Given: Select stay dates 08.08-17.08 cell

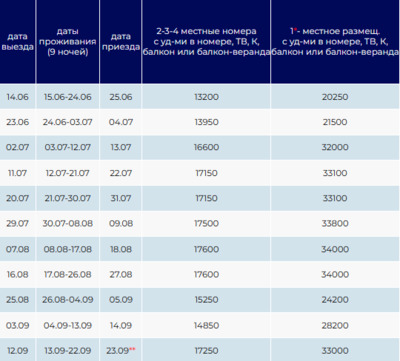Looking at the screenshot, I should coord(68,249).
